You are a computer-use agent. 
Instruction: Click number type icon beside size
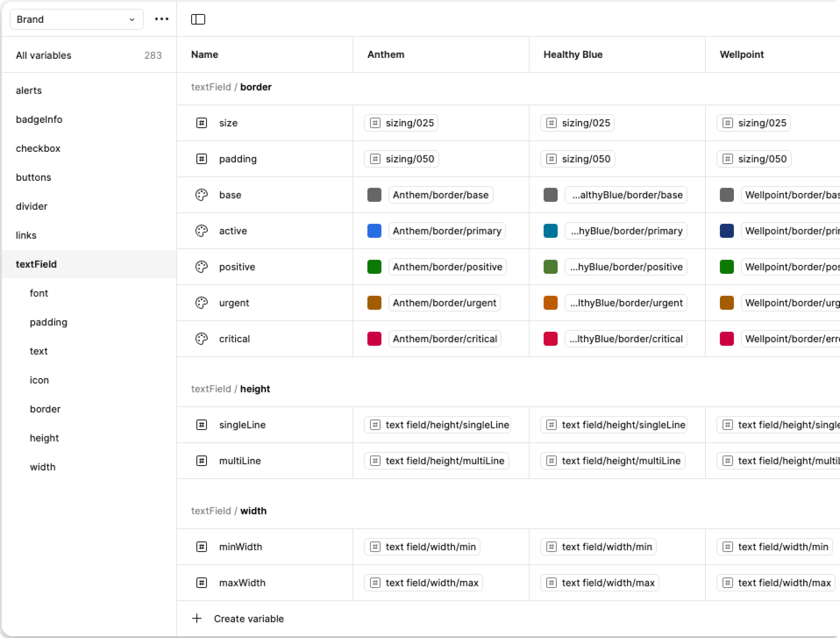[x=202, y=123]
